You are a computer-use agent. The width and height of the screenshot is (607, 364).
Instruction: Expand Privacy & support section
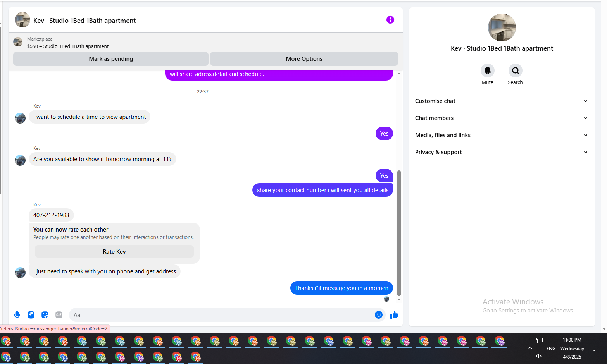click(502, 152)
